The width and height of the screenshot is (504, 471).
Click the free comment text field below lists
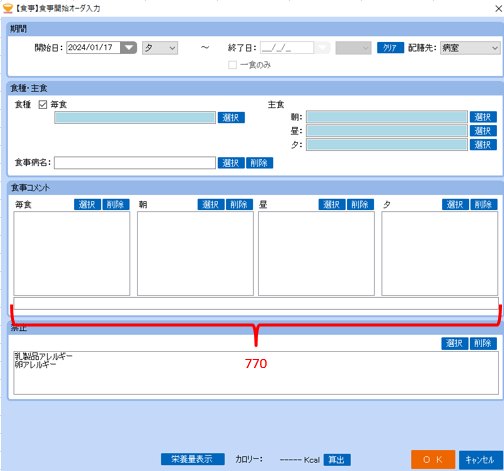pyautogui.click(x=256, y=303)
